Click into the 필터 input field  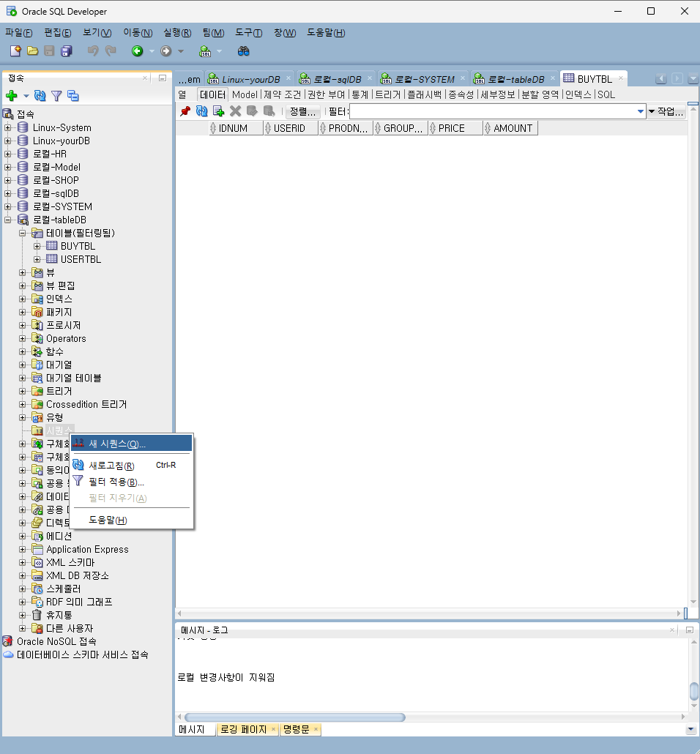[x=492, y=111]
